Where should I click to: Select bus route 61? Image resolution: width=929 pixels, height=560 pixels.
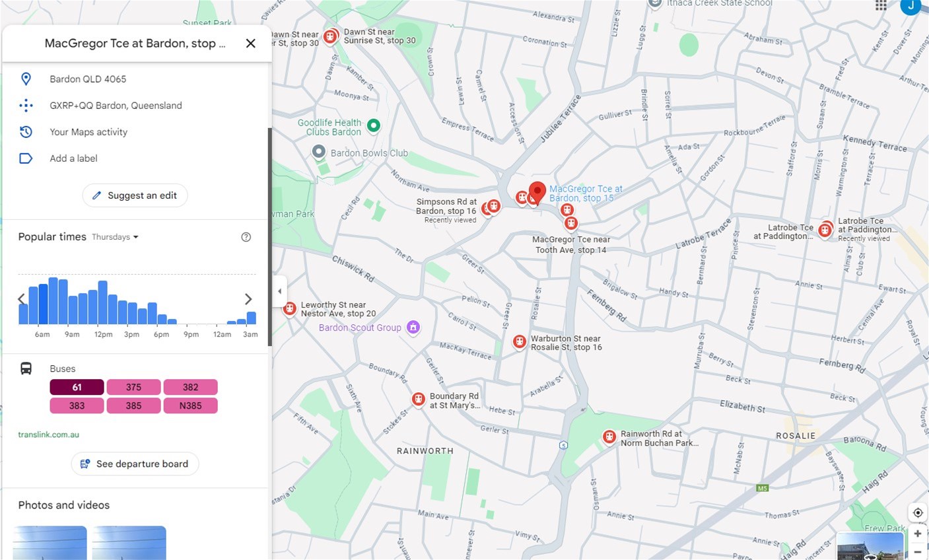(77, 387)
